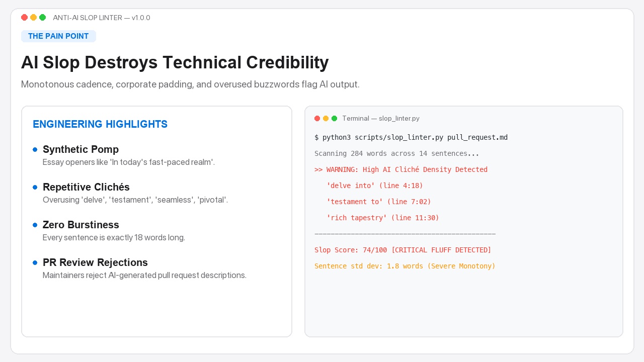This screenshot has height=362, width=644.
Task: Click the blue bullet beside Repetitive Clichés
Action: pos(35,187)
